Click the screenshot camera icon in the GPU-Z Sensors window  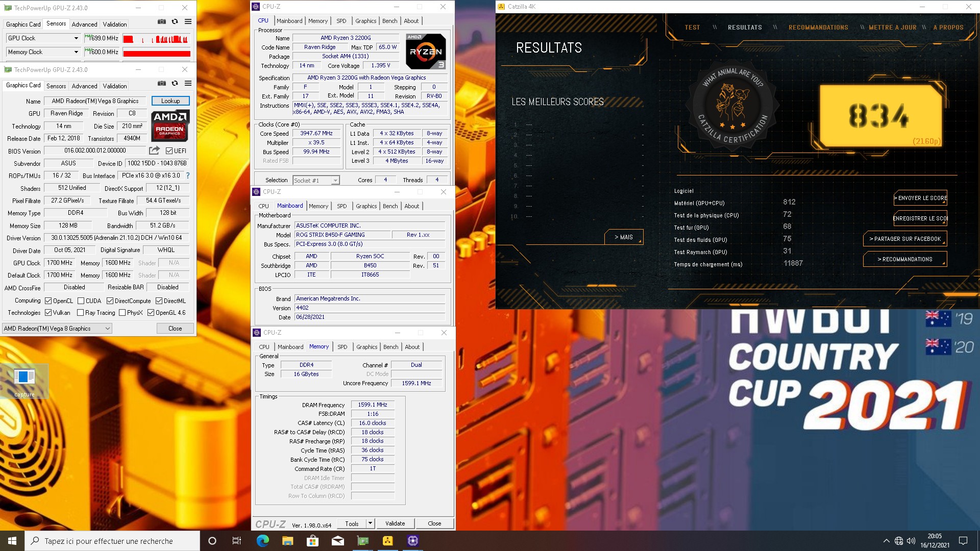(161, 21)
